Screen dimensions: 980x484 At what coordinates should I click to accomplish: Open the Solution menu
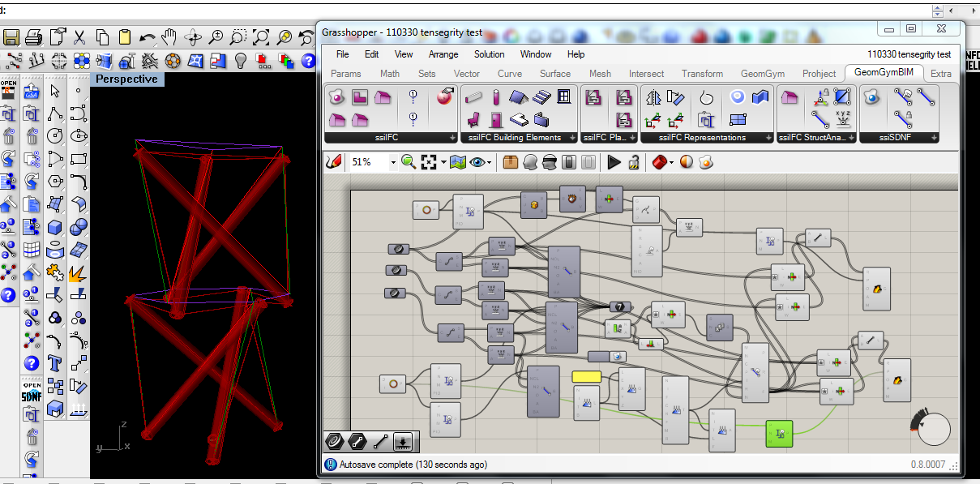click(489, 54)
